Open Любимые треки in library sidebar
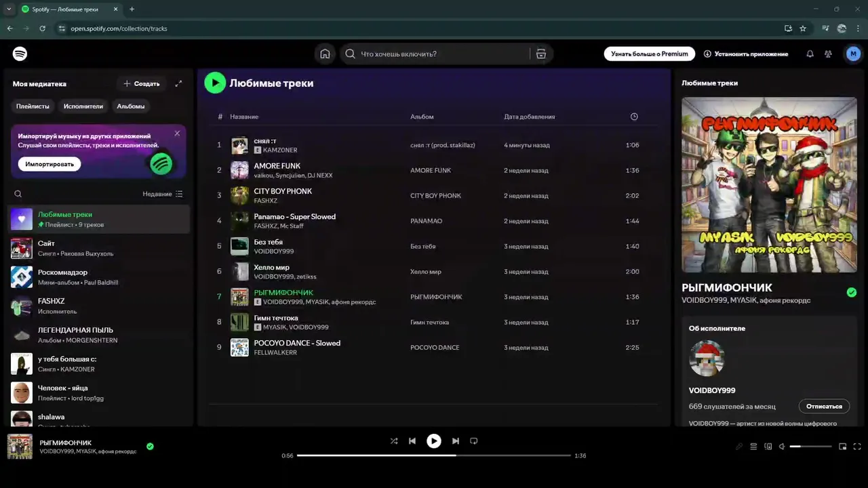Screen dimensions: 868x488 tap(100, 219)
